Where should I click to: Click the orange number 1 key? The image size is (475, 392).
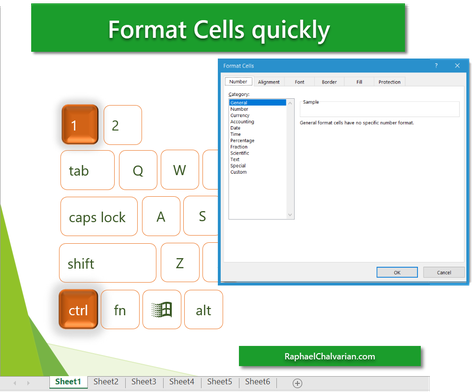(x=80, y=124)
